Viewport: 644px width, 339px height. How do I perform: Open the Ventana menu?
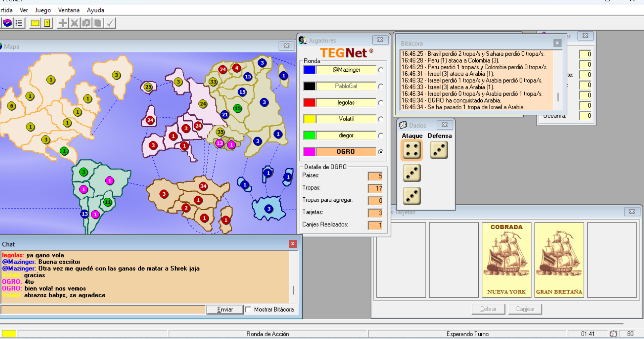[69, 10]
